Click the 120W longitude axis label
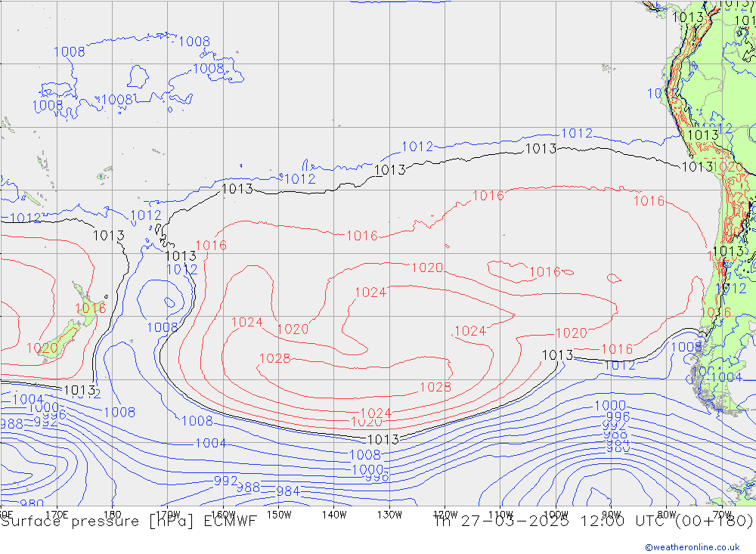This screenshot has height=554, width=756. coord(445,515)
